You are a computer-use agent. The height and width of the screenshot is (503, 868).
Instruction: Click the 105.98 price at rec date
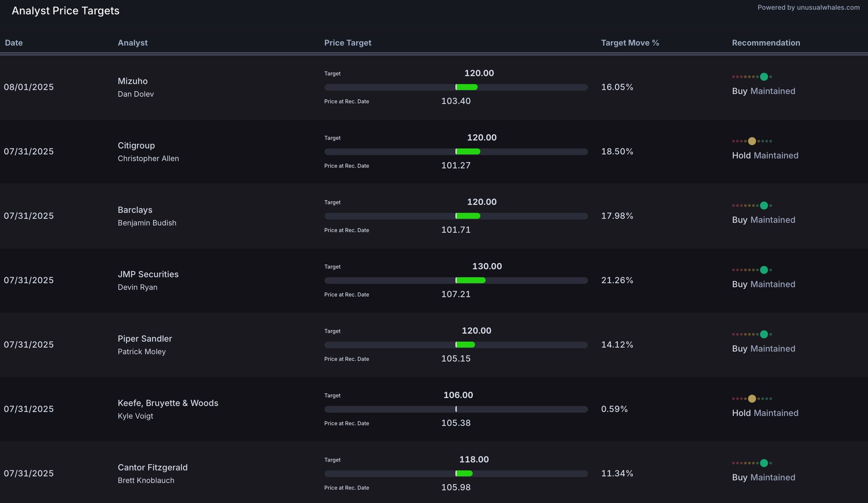[x=456, y=487]
